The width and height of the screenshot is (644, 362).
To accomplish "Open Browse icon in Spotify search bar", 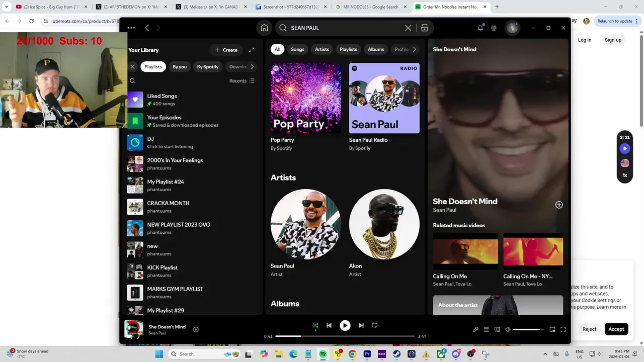I will click(x=425, y=28).
